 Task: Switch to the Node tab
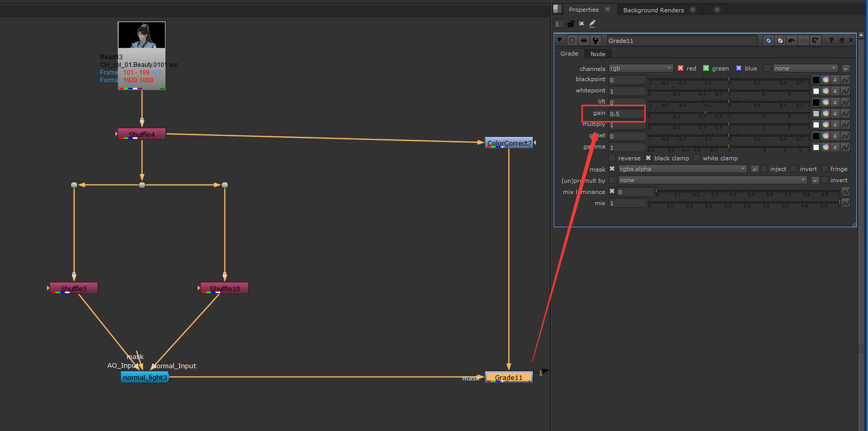(x=597, y=54)
